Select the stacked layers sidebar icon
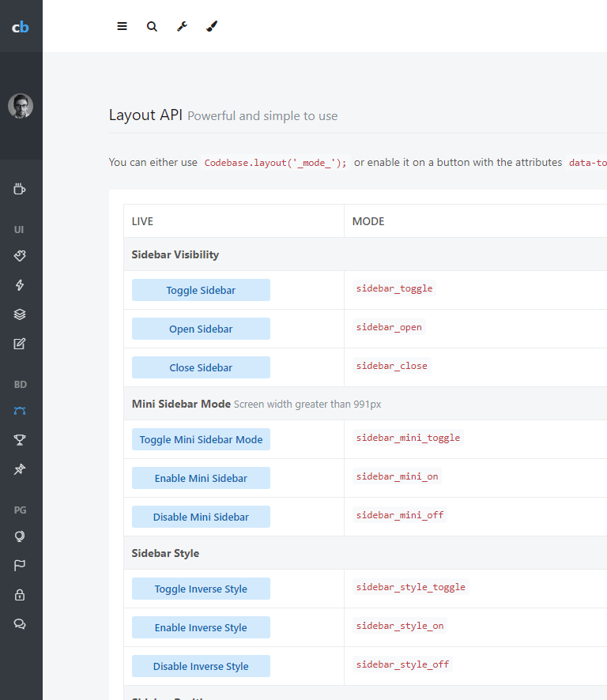 pyautogui.click(x=21, y=314)
